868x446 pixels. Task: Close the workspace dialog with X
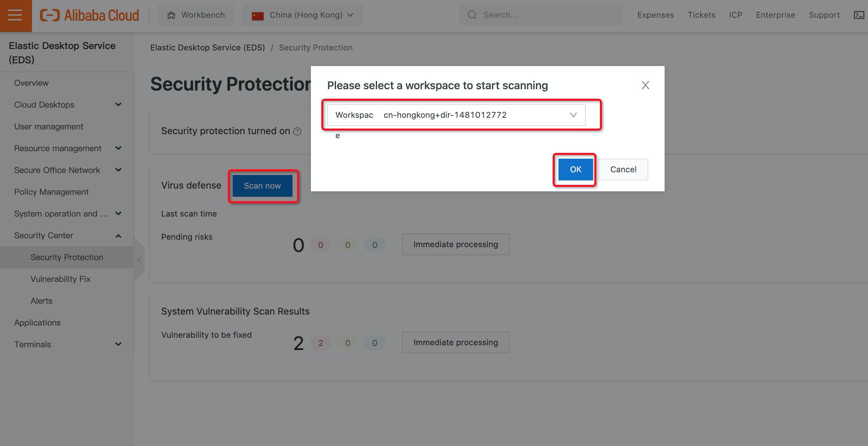pos(645,85)
